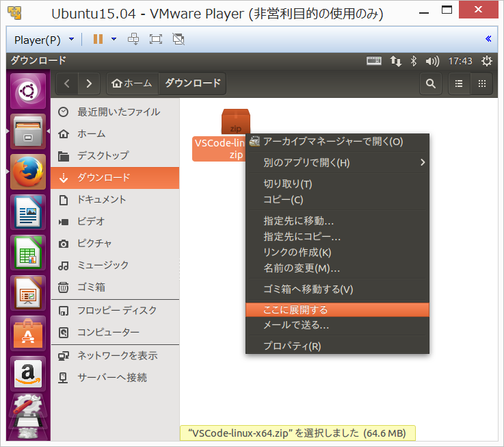Choose 指定先に移動... menu entry
This screenshot has width=504, height=447.
[338, 221]
